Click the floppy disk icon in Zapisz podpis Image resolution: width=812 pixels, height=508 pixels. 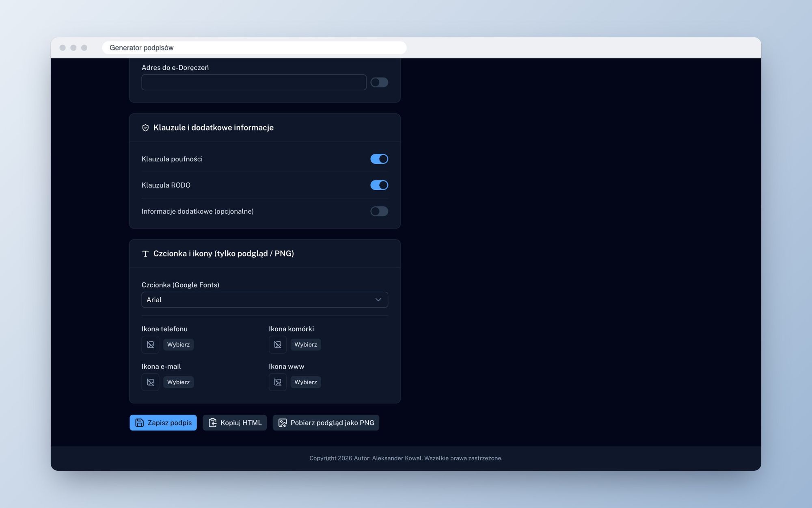click(x=139, y=423)
